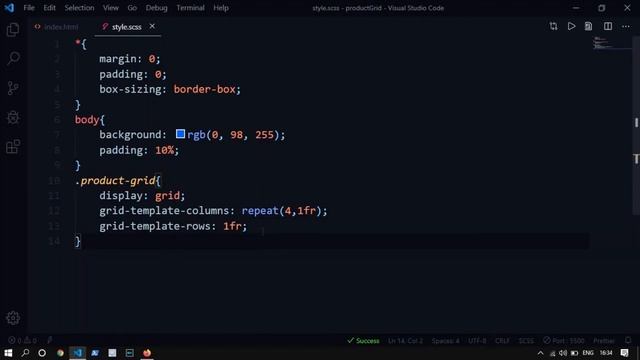The width and height of the screenshot is (640, 360).
Task: Click the volume speaker icon in tray
Action: tap(563, 353)
